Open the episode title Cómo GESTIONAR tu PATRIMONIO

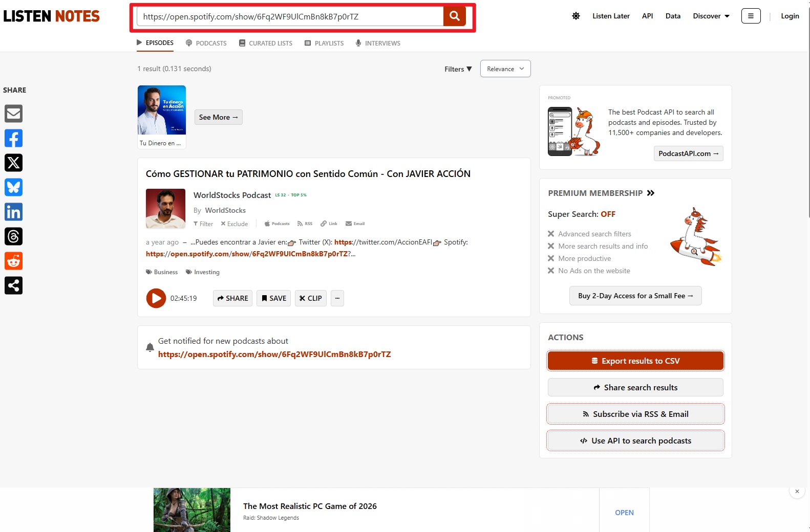tap(308, 174)
